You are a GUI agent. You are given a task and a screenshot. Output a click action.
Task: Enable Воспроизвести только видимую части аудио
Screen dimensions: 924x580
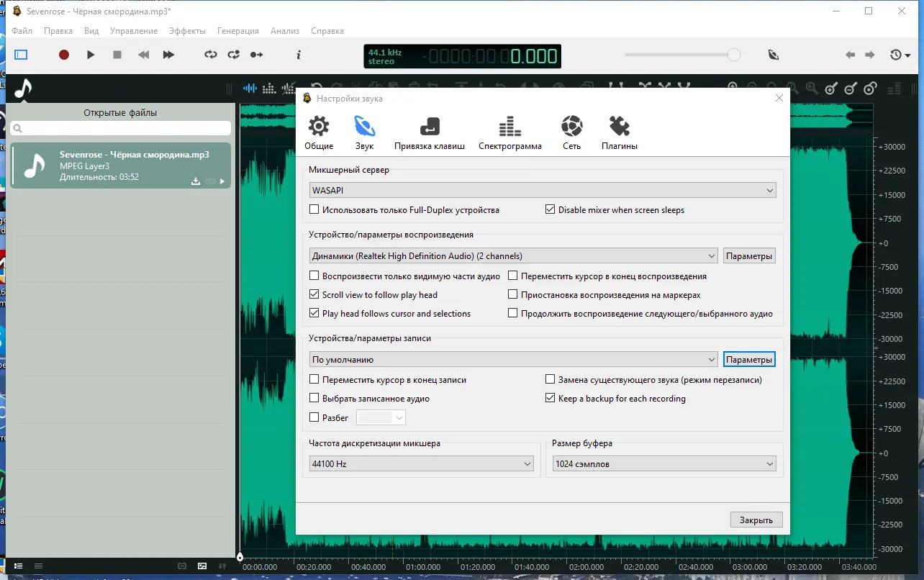click(x=314, y=276)
